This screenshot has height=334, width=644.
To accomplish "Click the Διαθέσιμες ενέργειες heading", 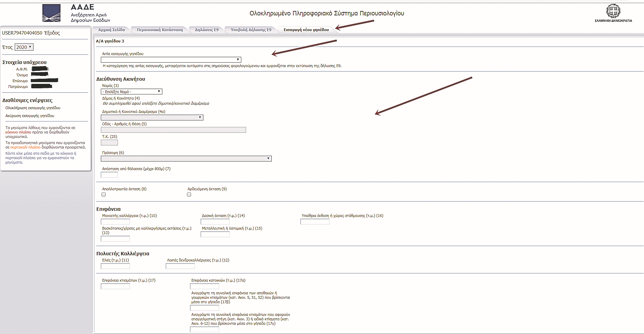I will click(x=27, y=100).
